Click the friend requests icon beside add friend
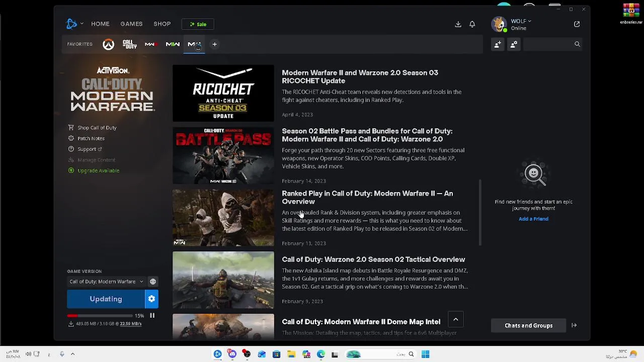Viewport: 644px width, 362px height. click(514, 44)
